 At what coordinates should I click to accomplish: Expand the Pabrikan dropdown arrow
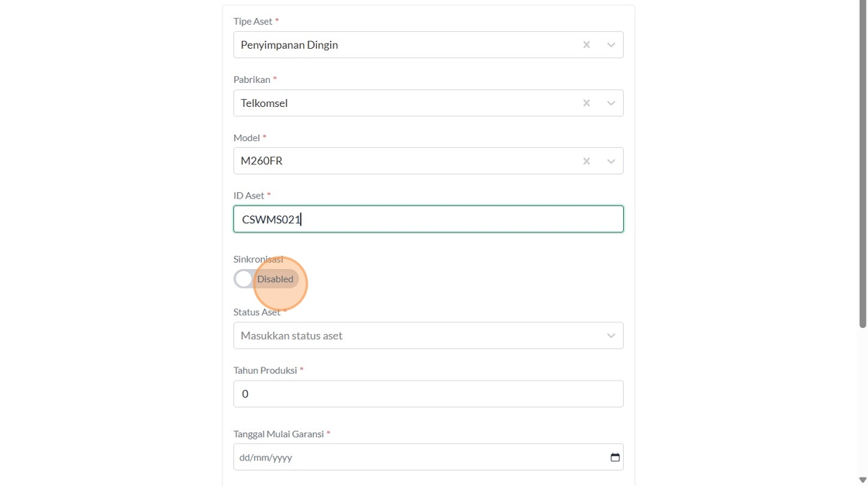(611, 103)
